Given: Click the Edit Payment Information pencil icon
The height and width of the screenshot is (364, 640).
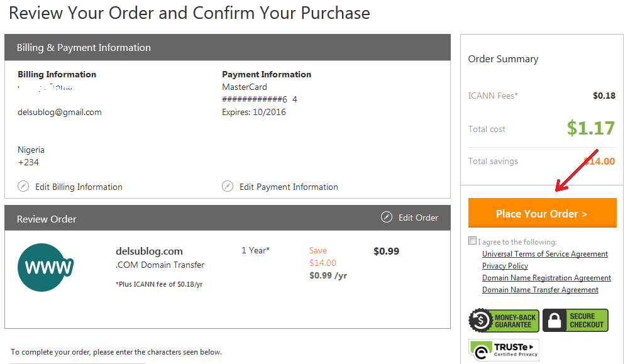Looking at the screenshot, I should point(228,186).
